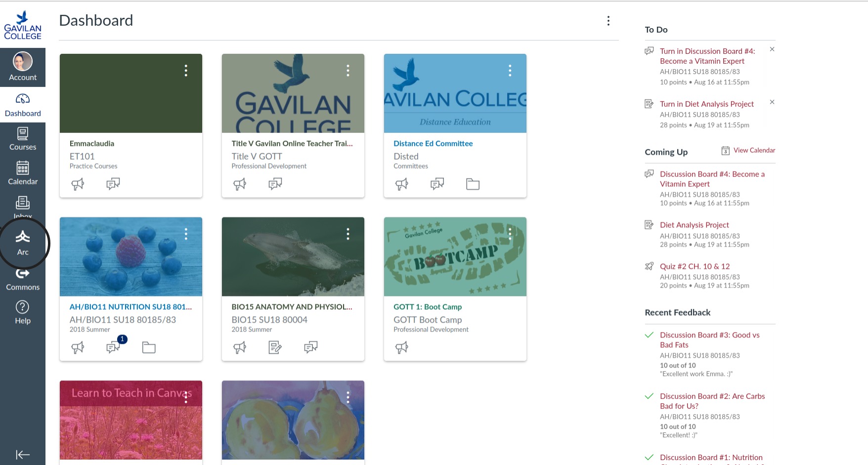Open options menu on Emmaclaudia course card
The image size is (868, 465).
(x=186, y=71)
